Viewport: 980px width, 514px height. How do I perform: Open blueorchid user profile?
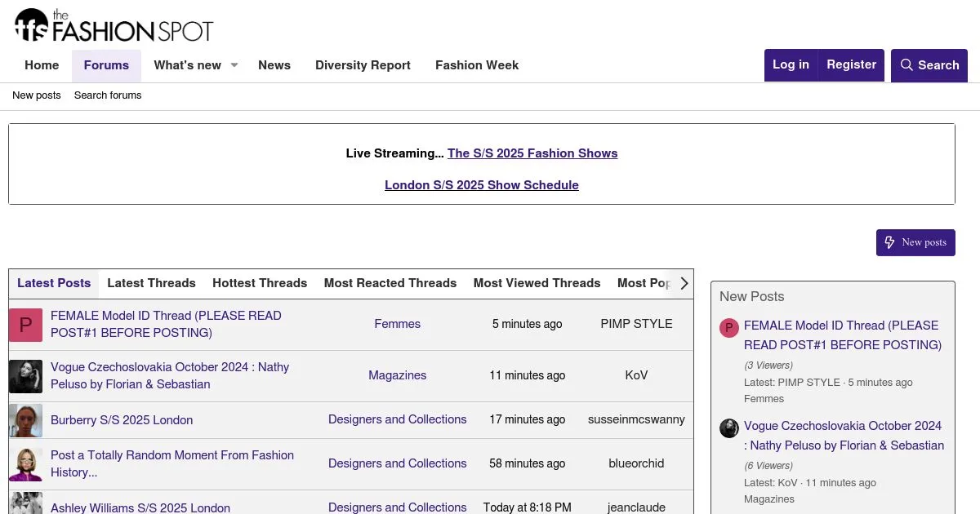point(636,463)
